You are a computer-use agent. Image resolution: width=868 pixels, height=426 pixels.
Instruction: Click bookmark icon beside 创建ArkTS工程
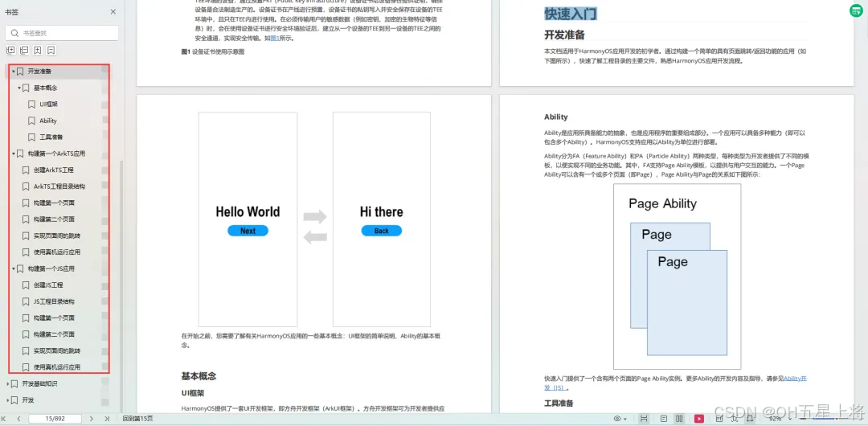26,170
